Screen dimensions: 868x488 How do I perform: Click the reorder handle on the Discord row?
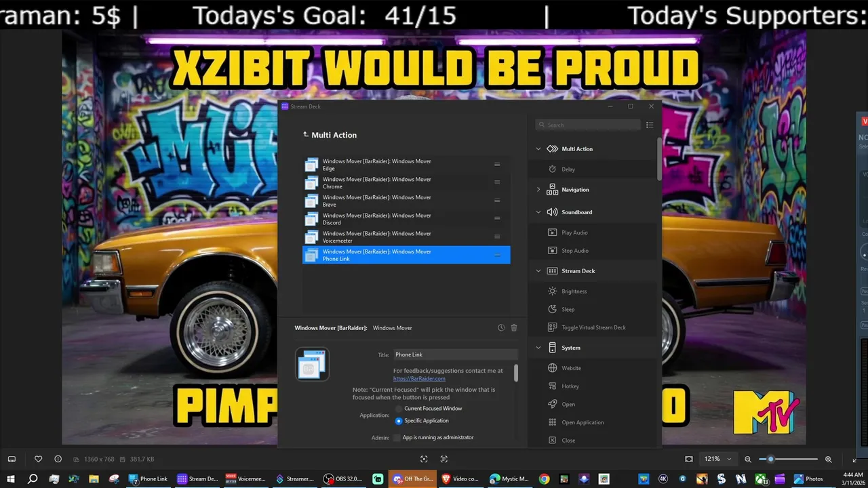tap(497, 218)
